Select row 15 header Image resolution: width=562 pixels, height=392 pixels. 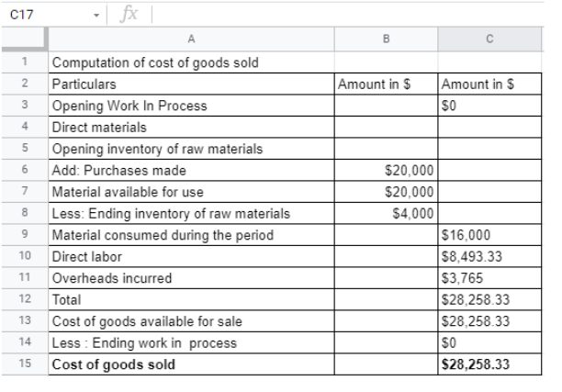pyautogui.click(x=25, y=364)
